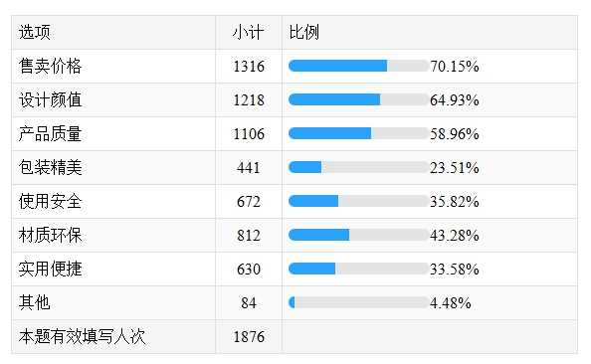
Task: Click the 选项 column header
Action: coord(34,33)
